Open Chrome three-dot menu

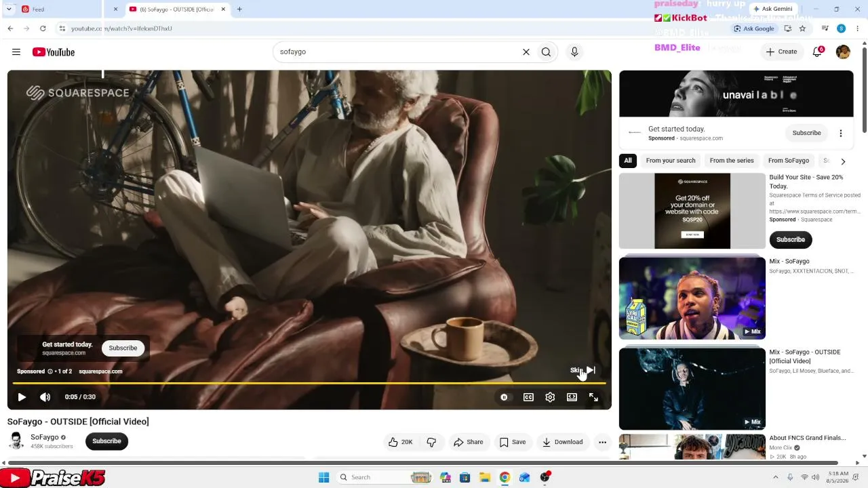click(858, 28)
